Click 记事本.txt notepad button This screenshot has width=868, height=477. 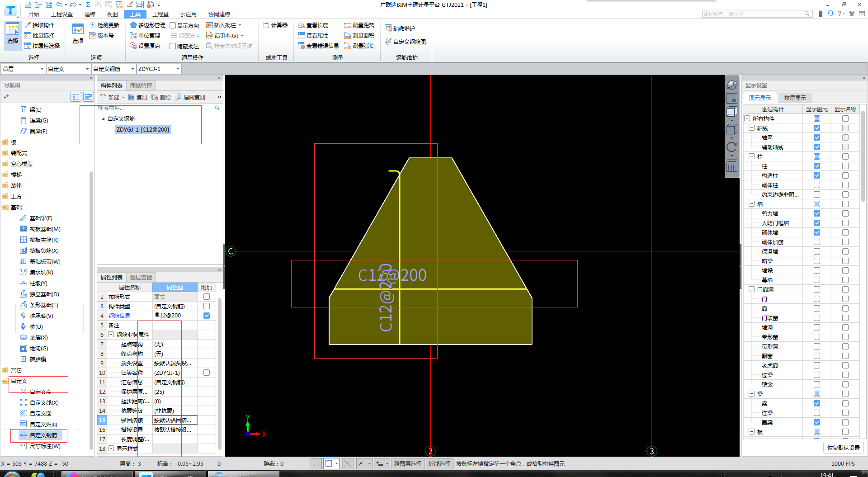pos(225,35)
